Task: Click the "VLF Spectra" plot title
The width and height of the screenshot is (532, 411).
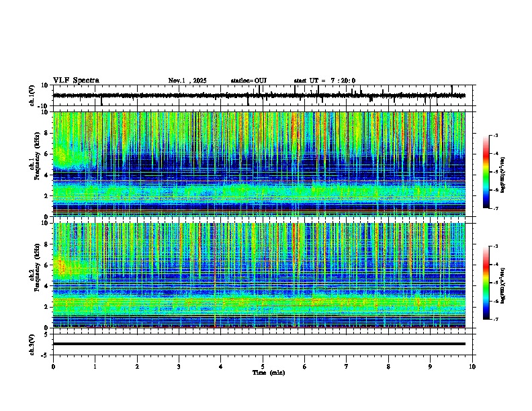Action: tap(76, 81)
